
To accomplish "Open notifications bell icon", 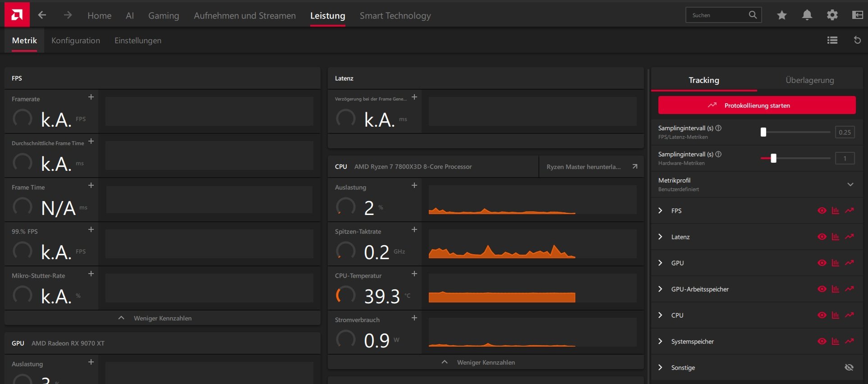I will click(x=807, y=15).
